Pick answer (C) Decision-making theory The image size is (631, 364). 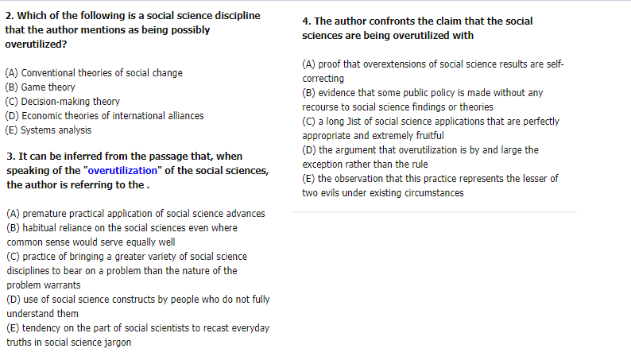(x=62, y=102)
